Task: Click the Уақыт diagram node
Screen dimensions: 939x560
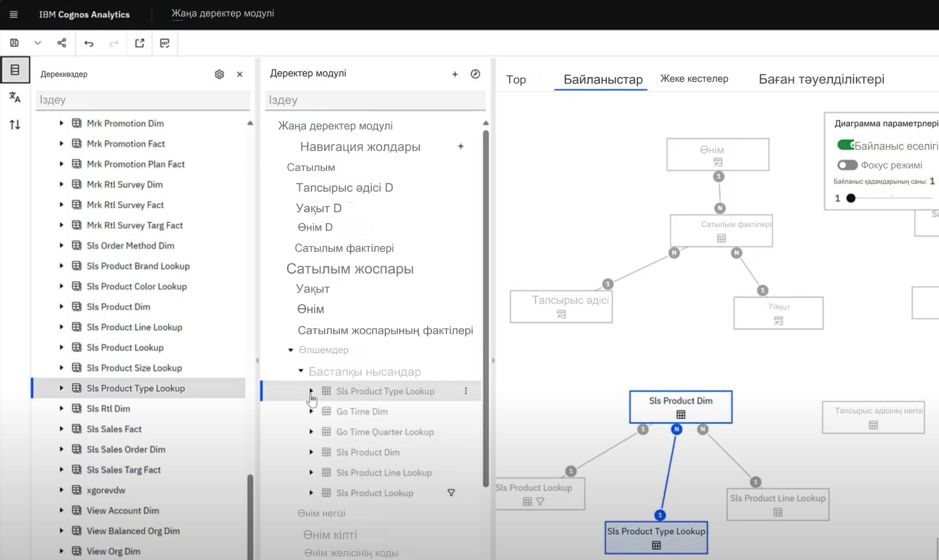Action: click(778, 313)
